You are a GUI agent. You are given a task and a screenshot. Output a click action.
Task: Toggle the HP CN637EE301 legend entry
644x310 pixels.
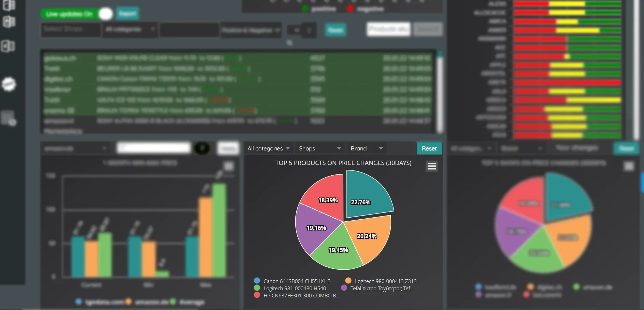point(297,295)
